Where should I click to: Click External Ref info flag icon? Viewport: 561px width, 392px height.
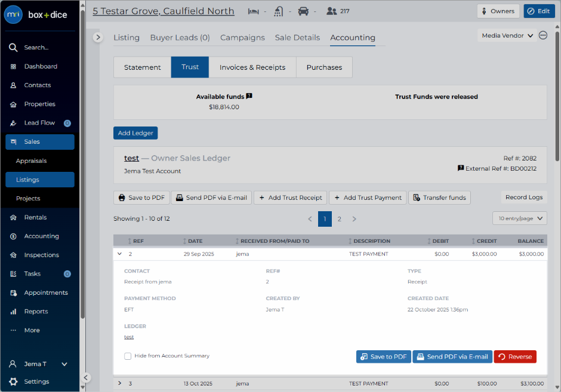(461, 168)
